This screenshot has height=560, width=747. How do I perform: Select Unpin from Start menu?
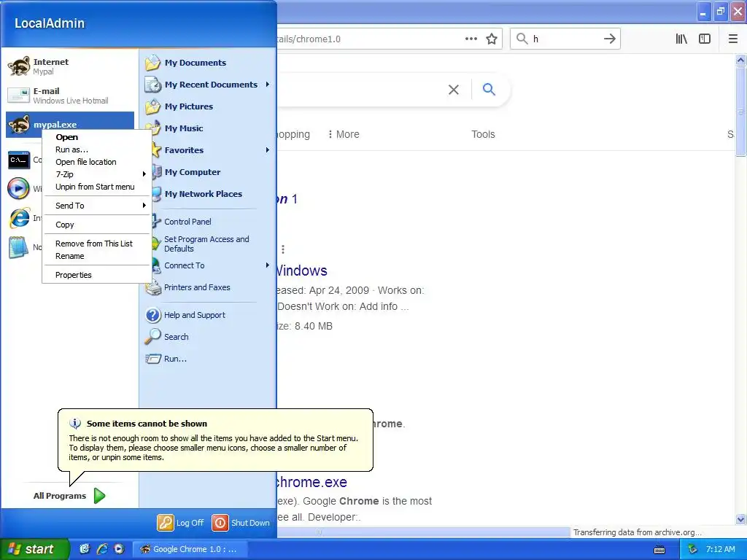[97, 187]
